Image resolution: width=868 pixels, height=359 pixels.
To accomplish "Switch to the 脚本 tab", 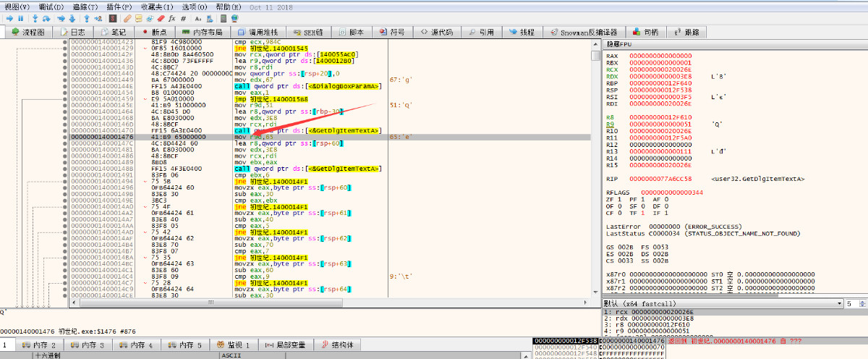I will [x=351, y=32].
